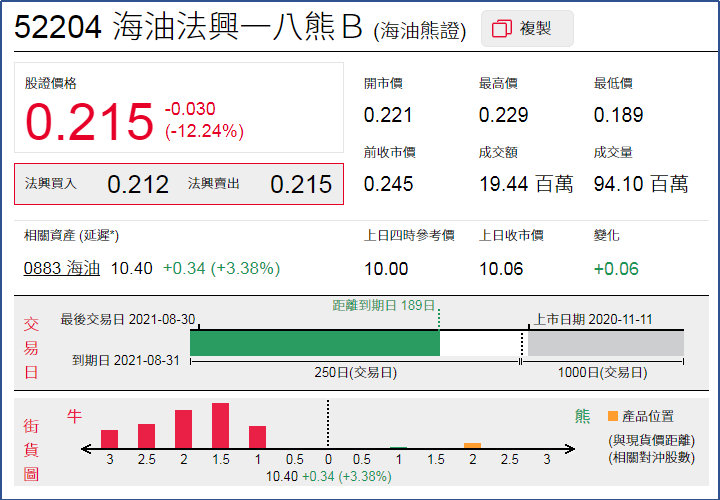
Task: Click the (海油熊證) subtitle text
Action: tap(420, 31)
